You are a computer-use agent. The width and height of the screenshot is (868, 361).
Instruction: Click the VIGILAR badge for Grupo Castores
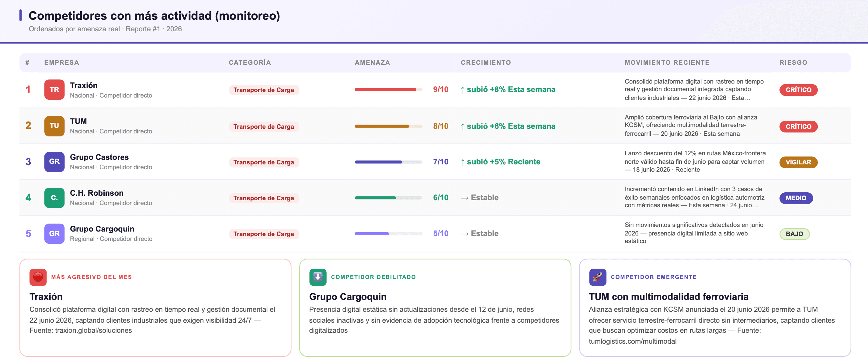[798, 162]
